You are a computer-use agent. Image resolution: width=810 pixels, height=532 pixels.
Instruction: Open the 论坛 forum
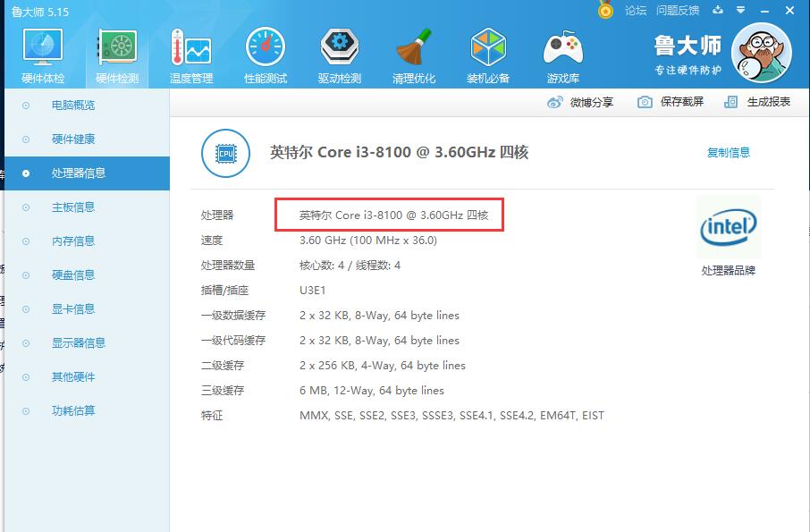[637, 10]
